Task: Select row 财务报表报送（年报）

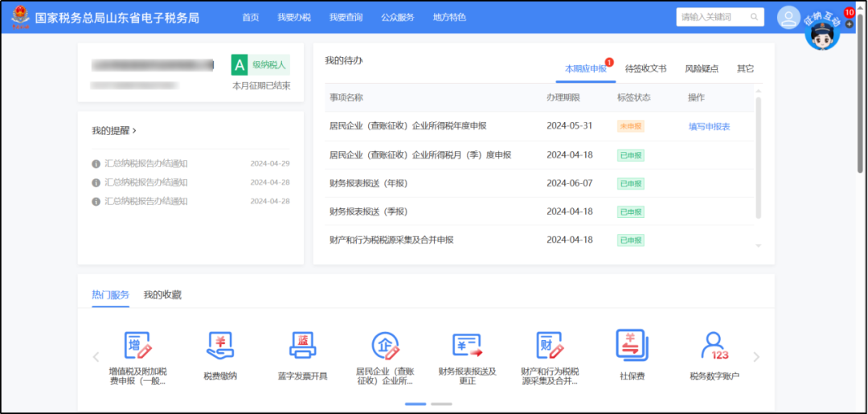Action: 540,183
